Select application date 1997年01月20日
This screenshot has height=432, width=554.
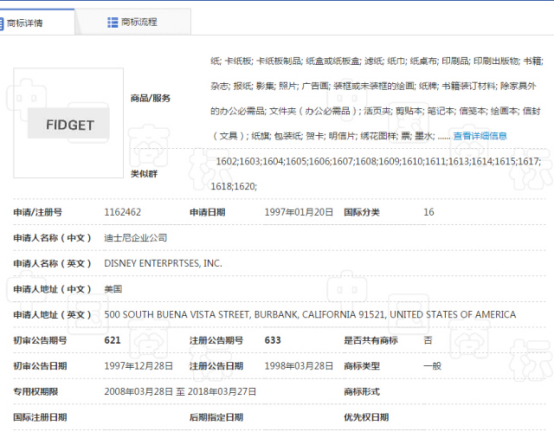tap(299, 212)
